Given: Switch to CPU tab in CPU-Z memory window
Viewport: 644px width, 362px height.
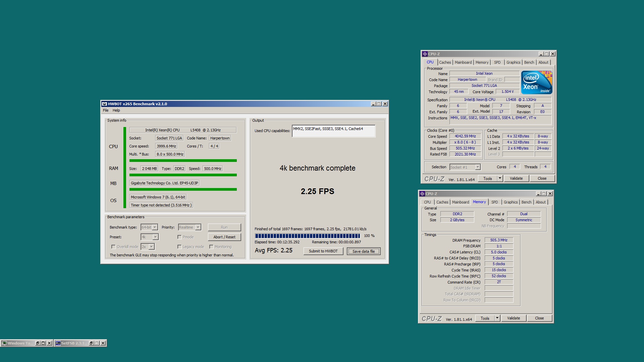Looking at the screenshot, I should pos(427,202).
